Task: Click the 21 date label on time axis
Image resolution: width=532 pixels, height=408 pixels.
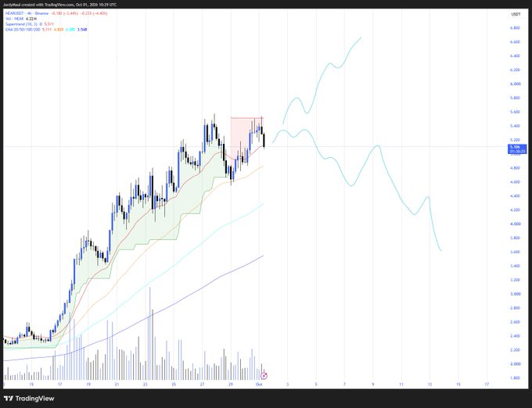Action: coord(117,385)
